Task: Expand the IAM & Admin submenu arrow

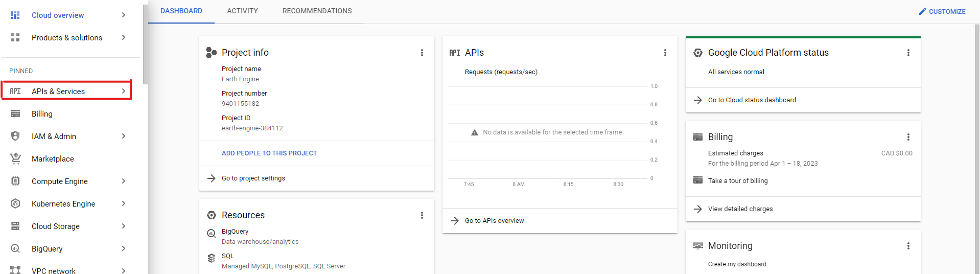Action: click(124, 136)
